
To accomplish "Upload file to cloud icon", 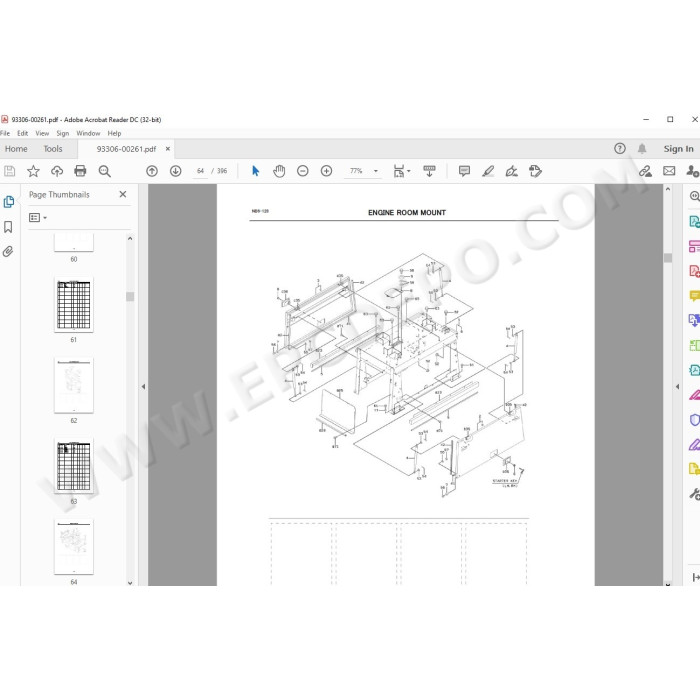I will coord(57,171).
